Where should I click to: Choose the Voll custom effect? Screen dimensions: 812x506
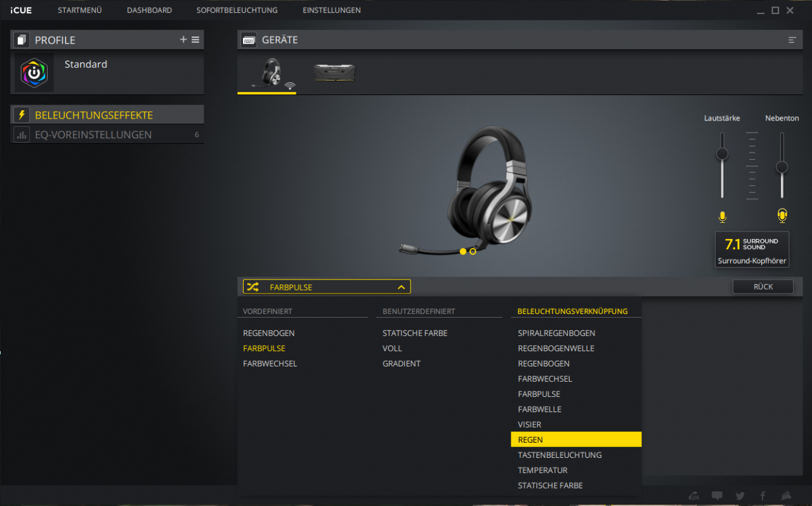(392, 348)
